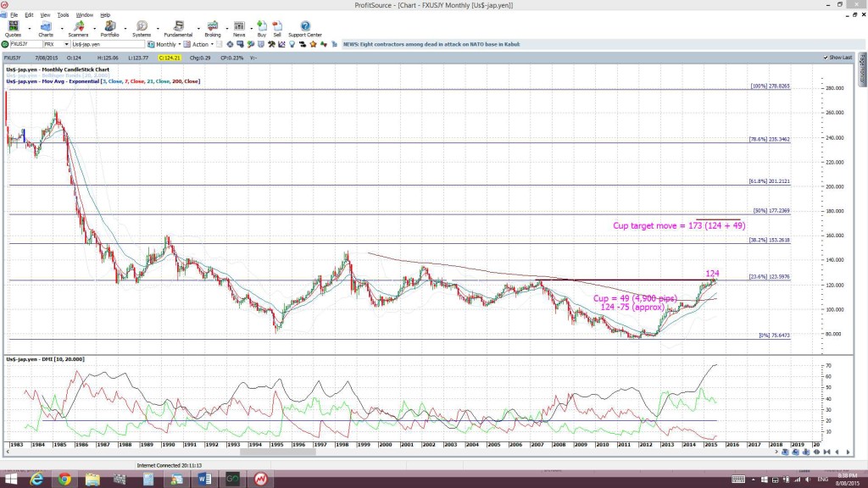Viewport: 868px width, 488px height.
Task: Expand the Action dropdown
Action: click(x=198, y=44)
